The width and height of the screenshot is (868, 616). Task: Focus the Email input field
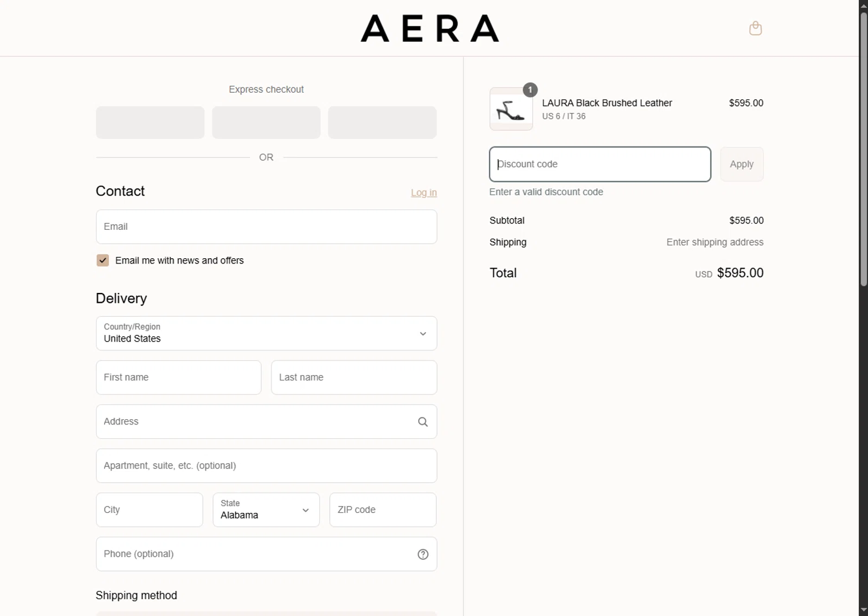(266, 227)
